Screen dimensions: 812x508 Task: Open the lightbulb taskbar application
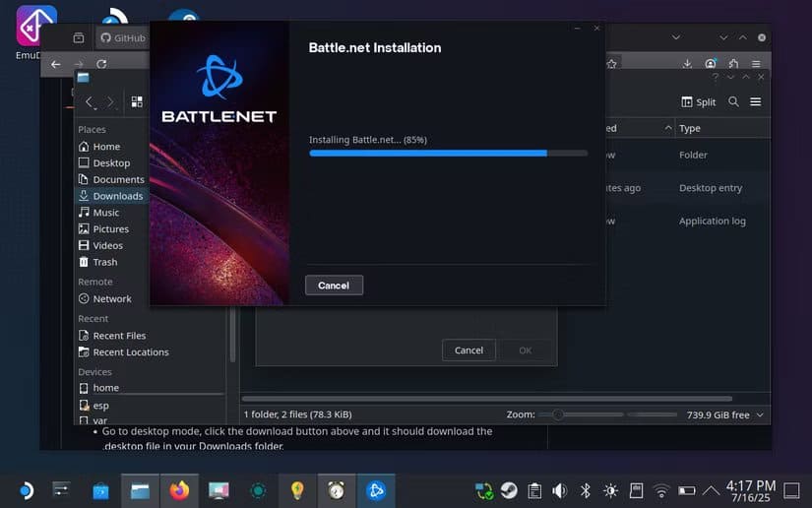[297, 490]
